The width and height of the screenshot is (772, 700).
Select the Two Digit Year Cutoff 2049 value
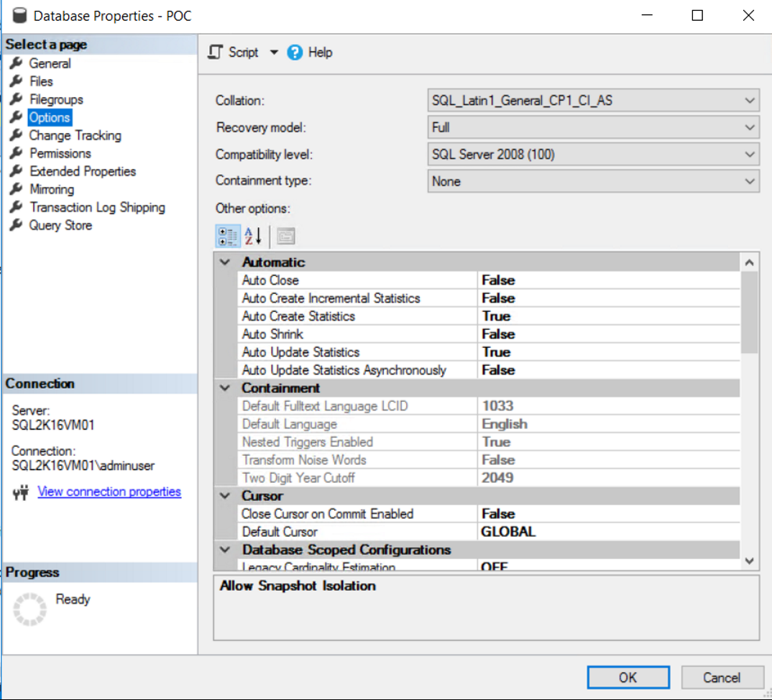[x=609, y=478]
